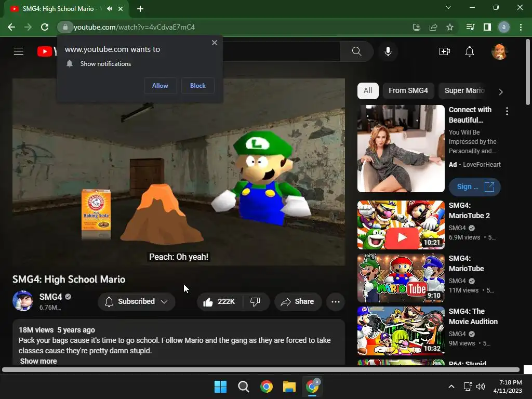The width and height of the screenshot is (532, 399).
Task: Allow YouTube notifications
Action: tap(160, 86)
